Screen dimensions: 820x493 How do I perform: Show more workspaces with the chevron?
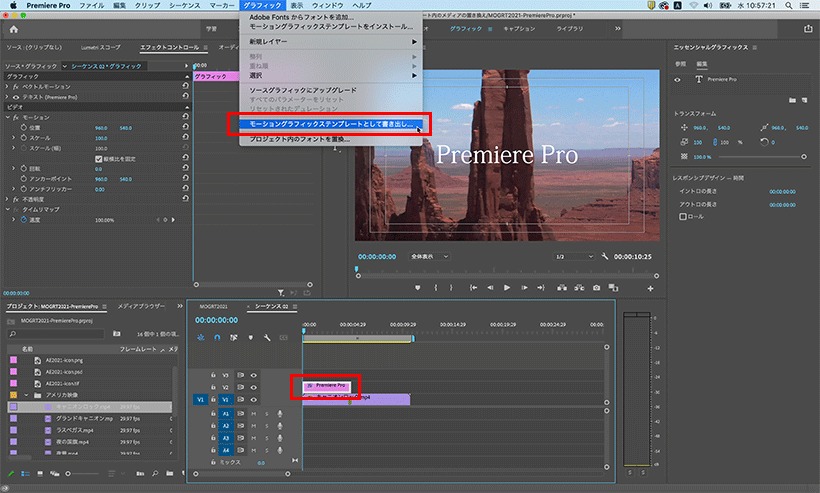[x=618, y=29]
